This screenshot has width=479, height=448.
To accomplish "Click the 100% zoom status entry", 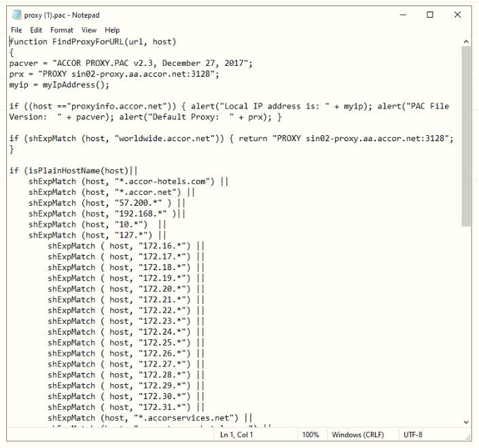I will [x=311, y=434].
